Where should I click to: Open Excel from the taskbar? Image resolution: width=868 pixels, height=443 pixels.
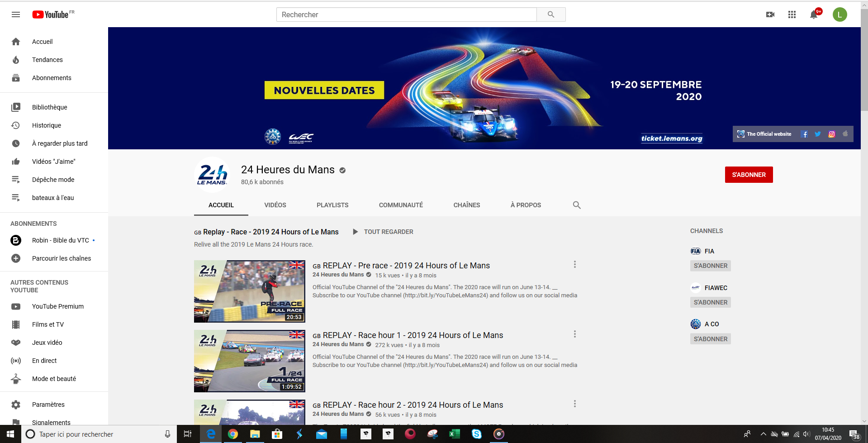[454, 434]
